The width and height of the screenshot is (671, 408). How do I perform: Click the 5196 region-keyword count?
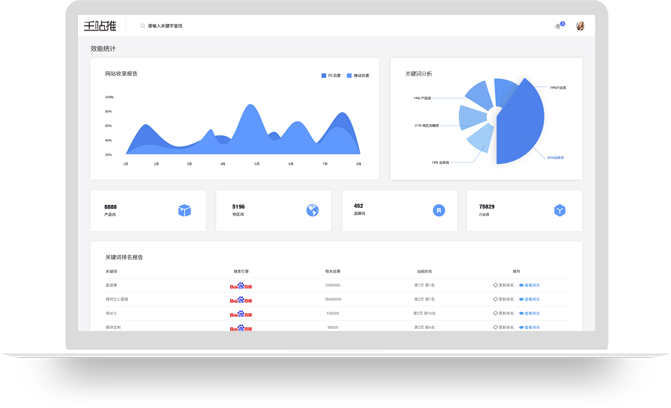(x=238, y=207)
